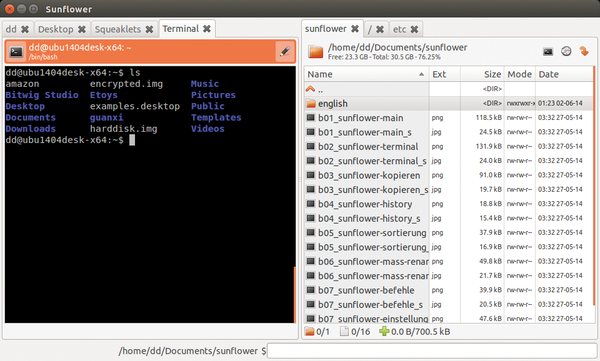Click folder icon beside /home/dd/Documents/sunflower path
The width and height of the screenshot is (600, 361).
316,51
